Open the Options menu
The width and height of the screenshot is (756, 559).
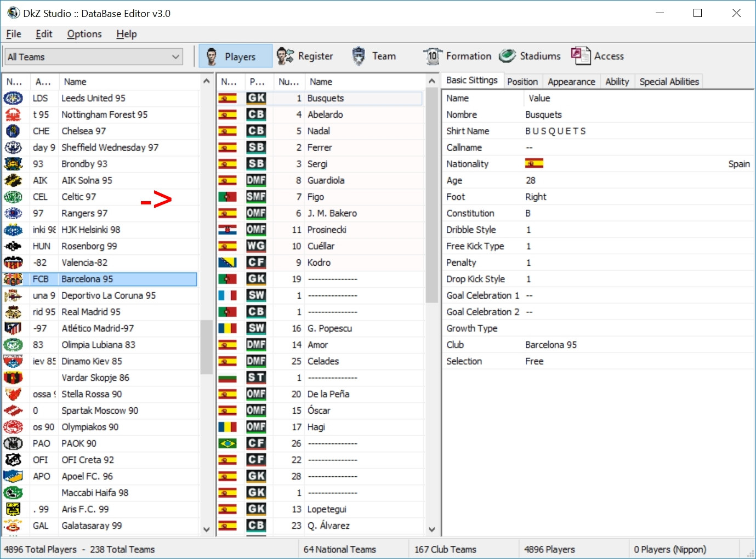[84, 34]
